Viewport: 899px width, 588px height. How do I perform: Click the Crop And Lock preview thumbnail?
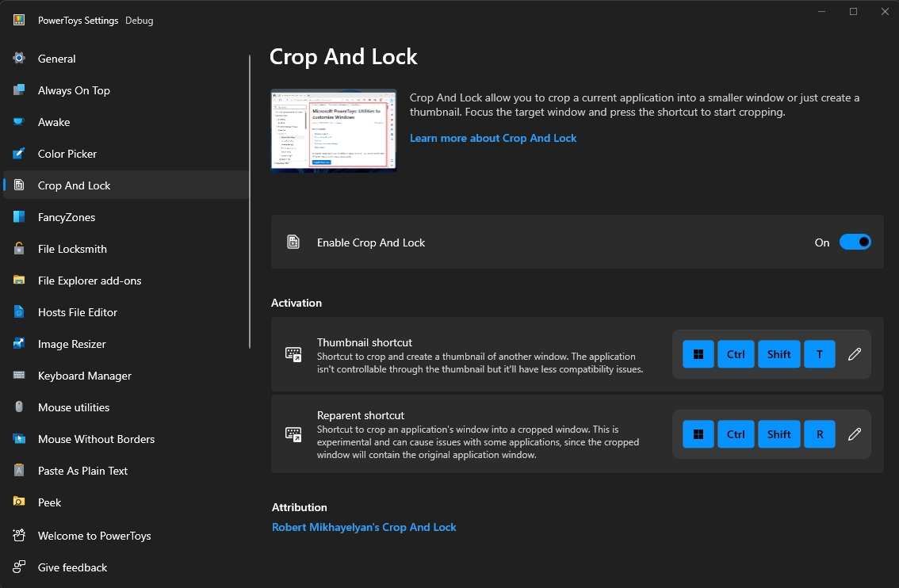(334, 131)
